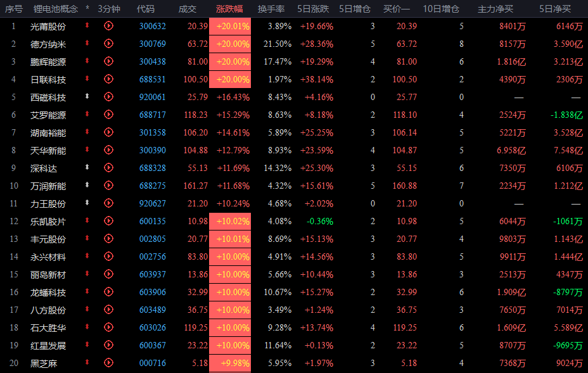Click the white marker icon beside 深科达
This screenshot has height=373, width=588.
point(87,168)
